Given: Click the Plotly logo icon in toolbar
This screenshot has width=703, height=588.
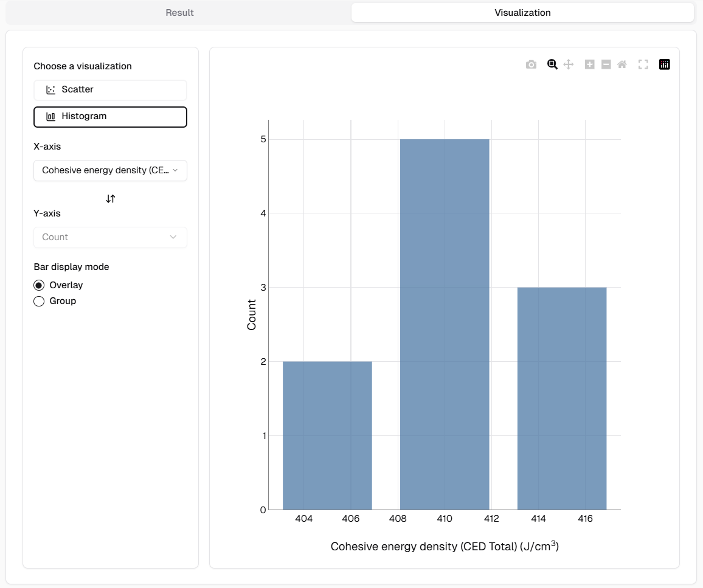Looking at the screenshot, I should (x=664, y=64).
